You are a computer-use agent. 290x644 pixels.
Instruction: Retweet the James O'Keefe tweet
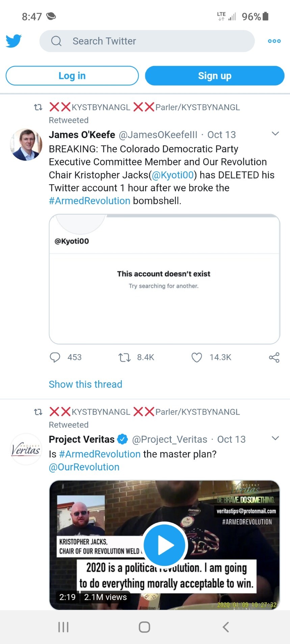pos(125,357)
